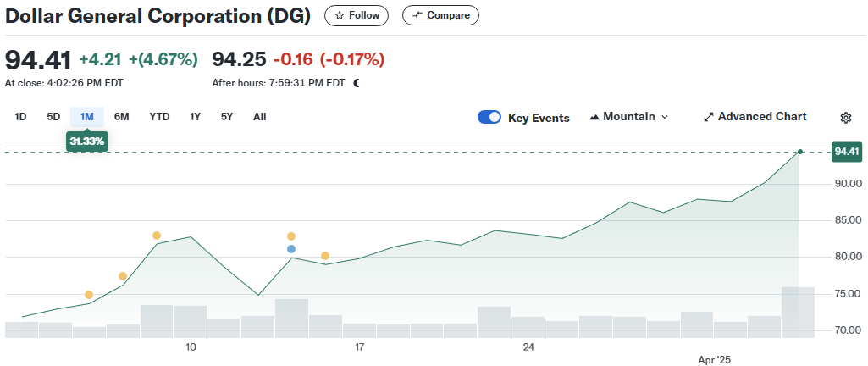This screenshot has width=868, height=366.
Task: Click the 10 date axis label
Action: click(x=191, y=347)
